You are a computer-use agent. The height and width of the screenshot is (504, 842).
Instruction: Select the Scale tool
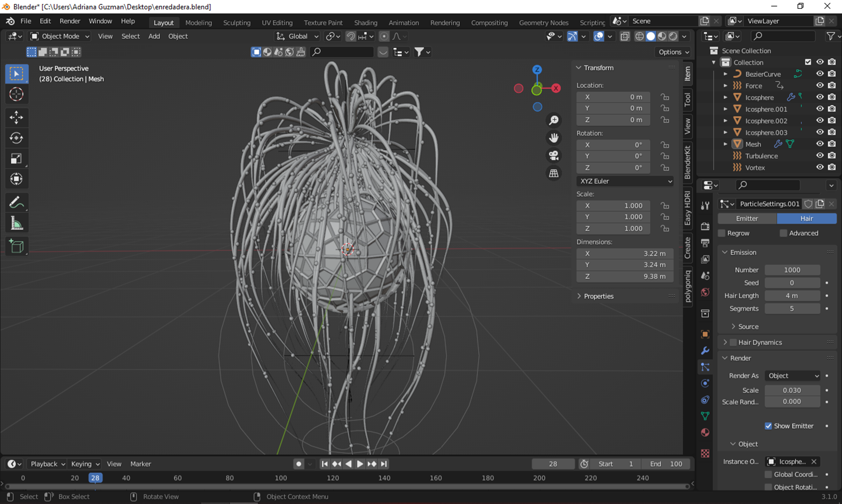pos(16,158)
